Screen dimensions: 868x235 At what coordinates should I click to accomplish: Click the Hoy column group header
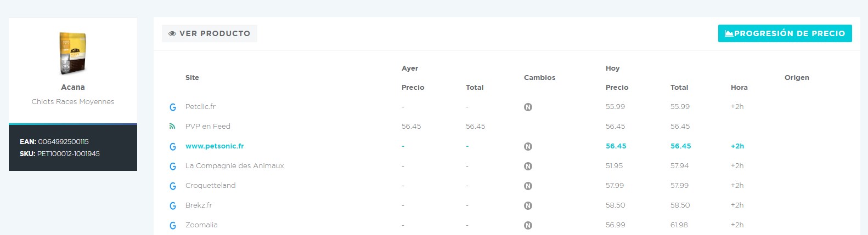613,68
